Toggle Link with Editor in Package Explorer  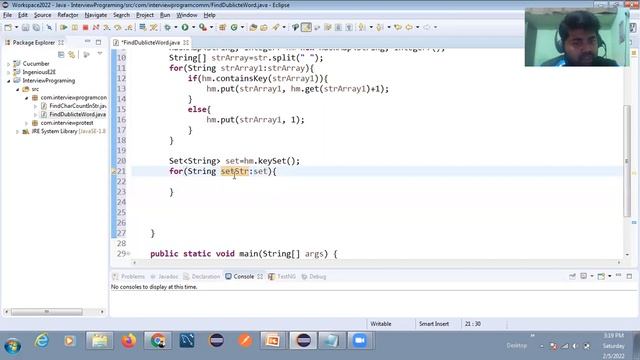click(72, 54)
